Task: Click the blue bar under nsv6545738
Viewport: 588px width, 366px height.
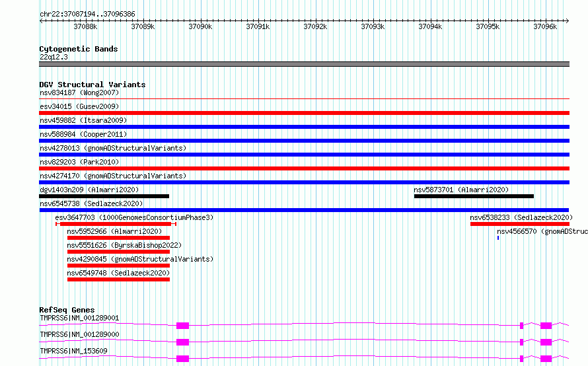Action: point(304,210)
